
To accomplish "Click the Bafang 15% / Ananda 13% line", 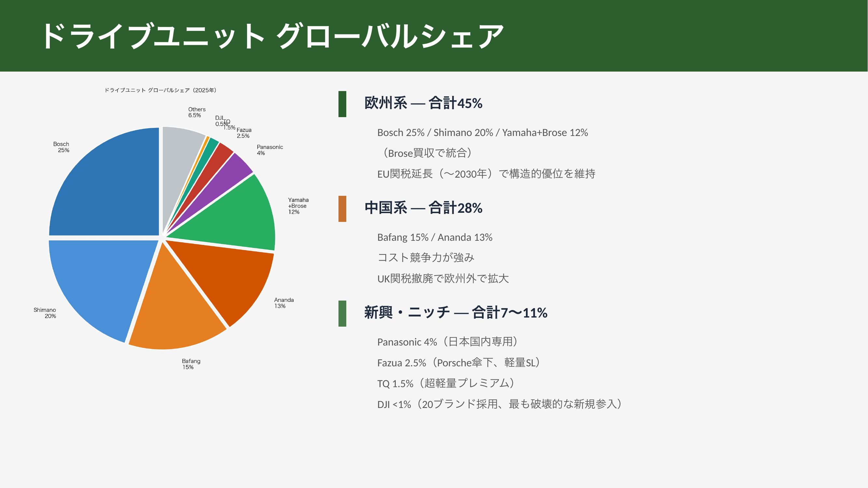I will point(435,237).
